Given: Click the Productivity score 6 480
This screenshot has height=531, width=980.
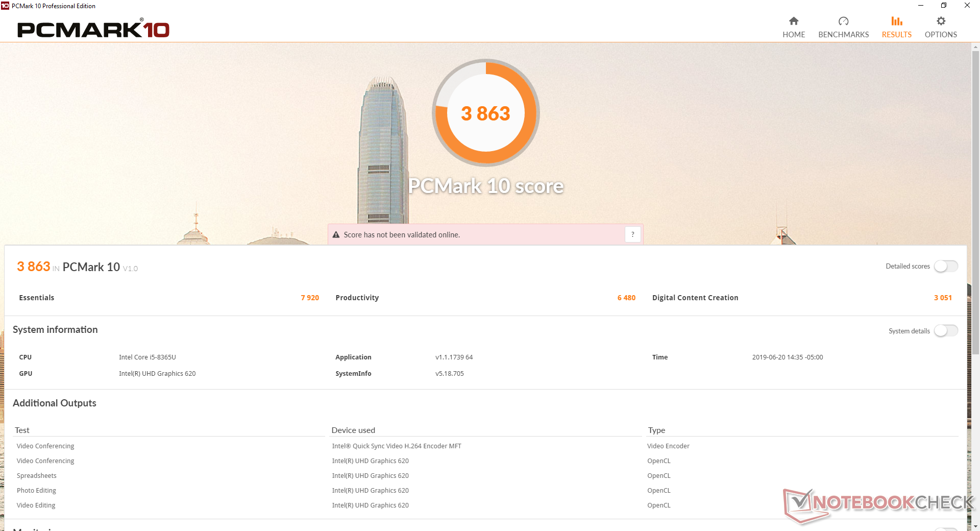Looking at the screenshot, I should click(626, 298).
